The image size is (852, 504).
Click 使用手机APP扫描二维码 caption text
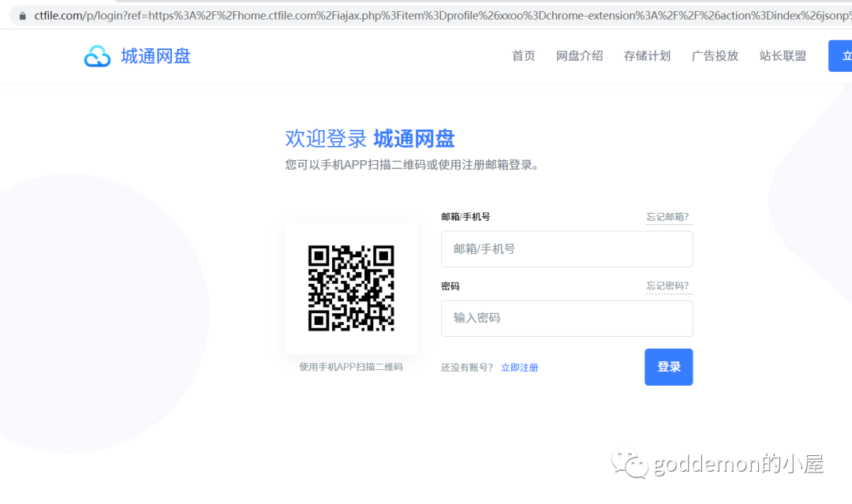(351, 367)
